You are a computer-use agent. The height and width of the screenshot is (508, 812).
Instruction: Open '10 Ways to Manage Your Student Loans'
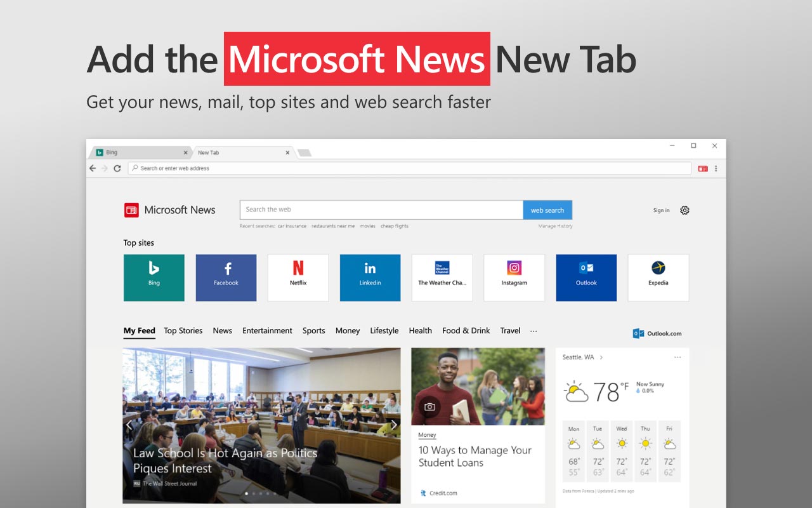tap(475, 457)
